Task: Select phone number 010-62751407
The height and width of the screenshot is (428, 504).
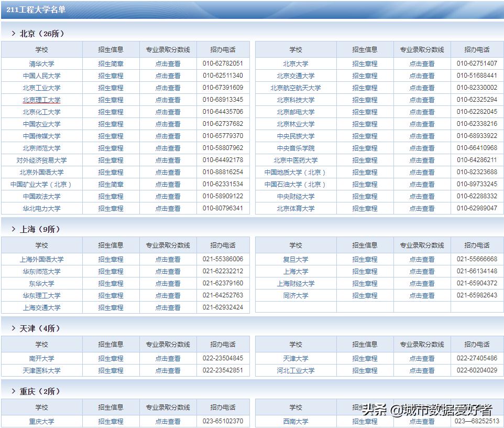Action: (477, 63)
